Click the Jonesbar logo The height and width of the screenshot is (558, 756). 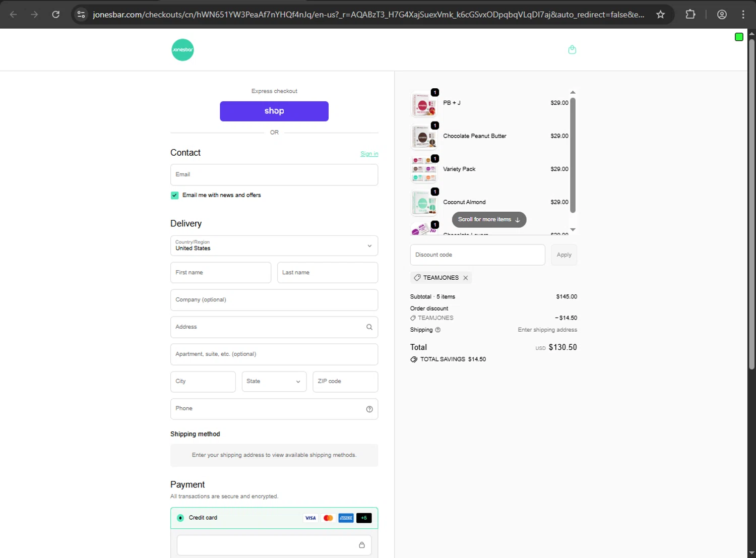[182, 50]
